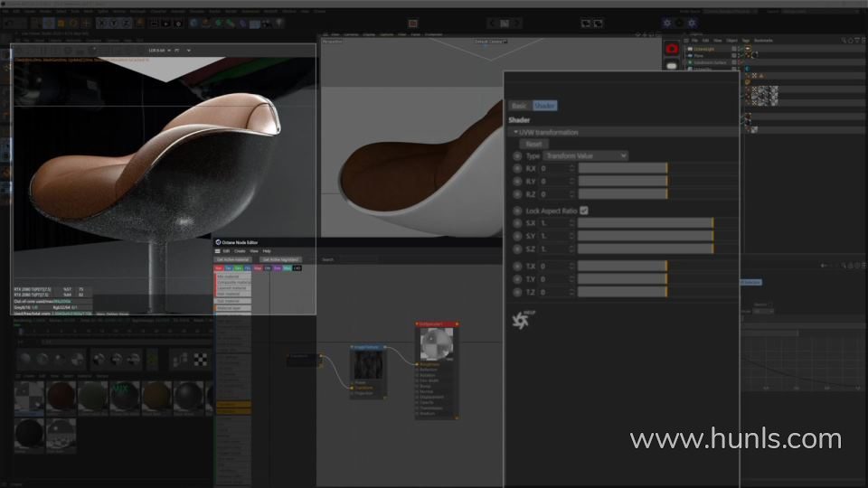Click the R.X slider bar

pos(623,168)
